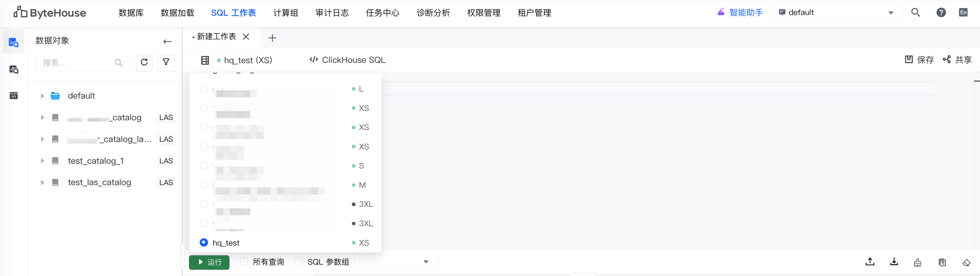
Task: Open the code snippets sidebar icon
Action: click(x=14, y=96)
